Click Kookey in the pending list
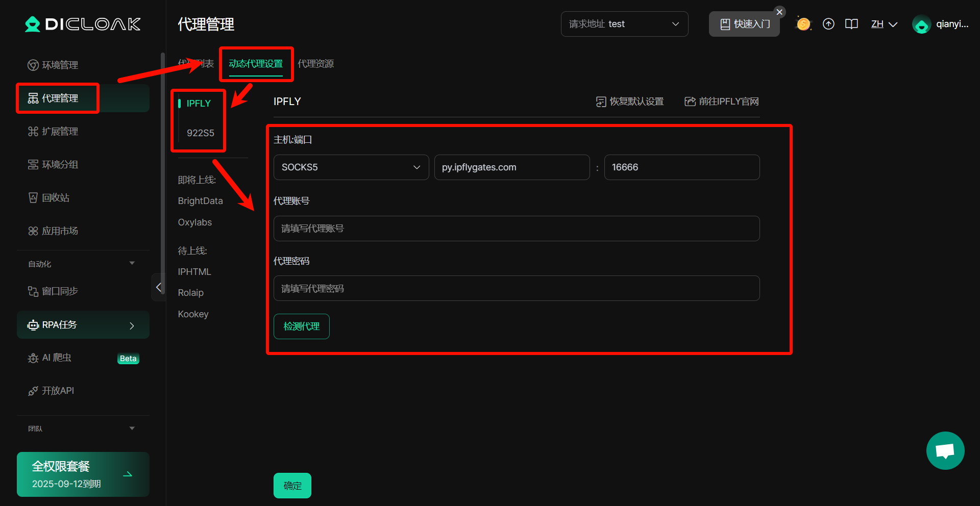The height and width of the screenshot is (506, 980). point(193,314)
